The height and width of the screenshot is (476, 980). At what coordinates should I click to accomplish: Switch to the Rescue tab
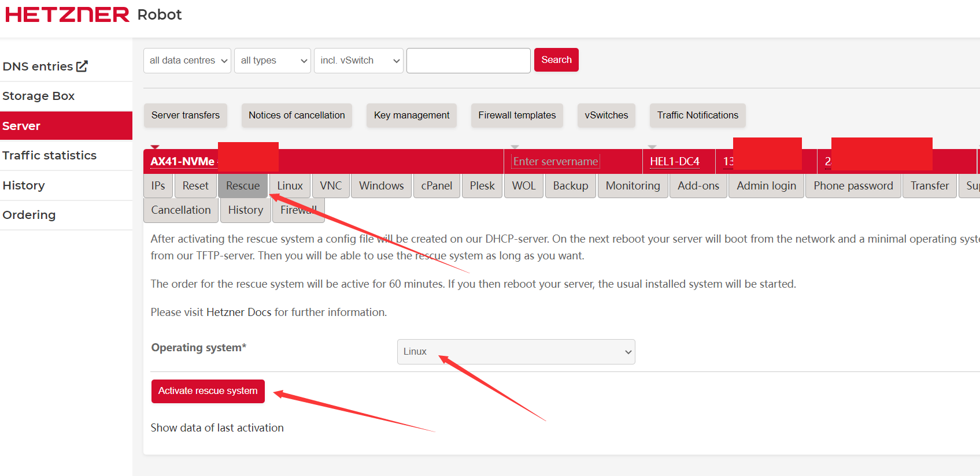(243, 186)
